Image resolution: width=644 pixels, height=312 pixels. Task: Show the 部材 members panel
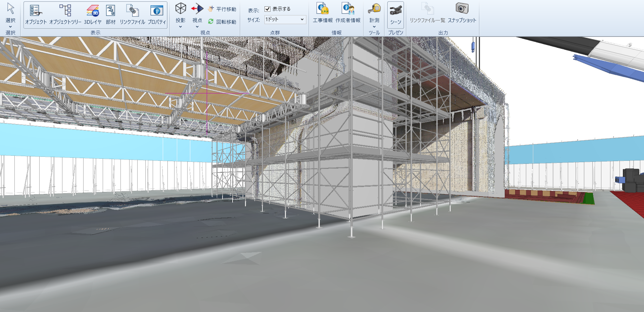(x=110, y=15)
